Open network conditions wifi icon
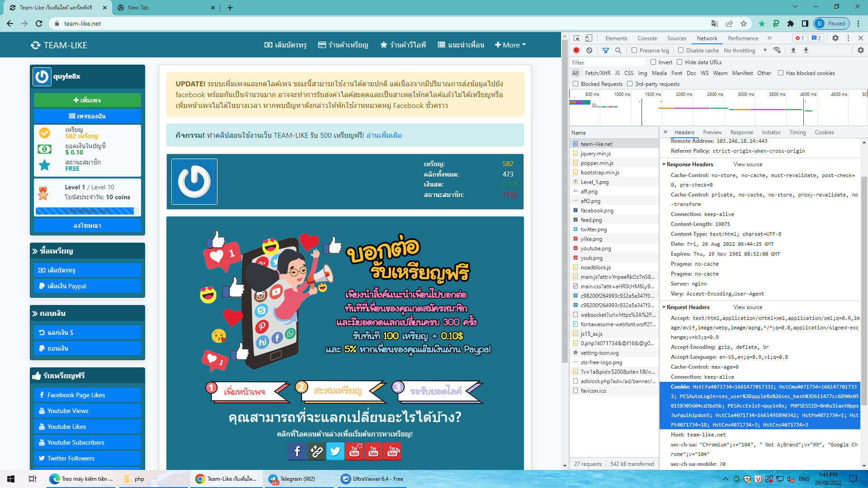The height and width of the screenshot is (488, 868). click(777, 51)
